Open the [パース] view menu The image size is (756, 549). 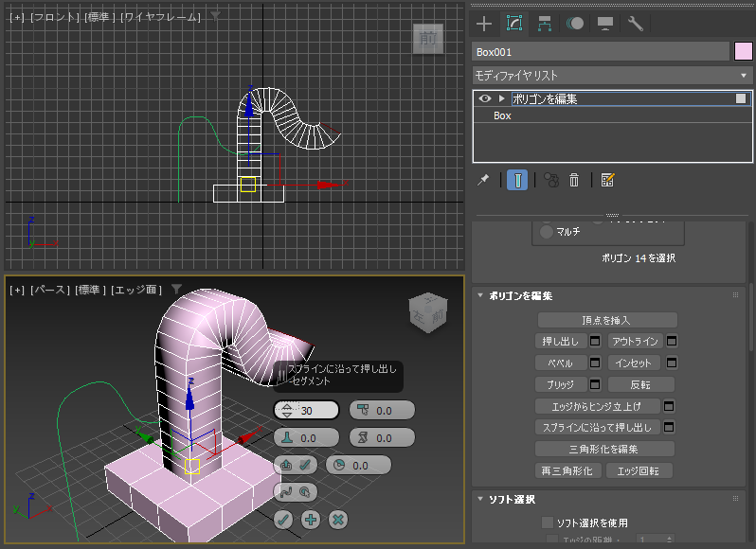point(50,290)
